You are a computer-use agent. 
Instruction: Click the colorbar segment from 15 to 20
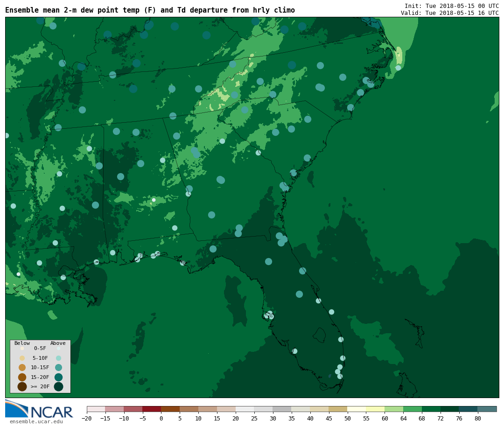(227, 409)
